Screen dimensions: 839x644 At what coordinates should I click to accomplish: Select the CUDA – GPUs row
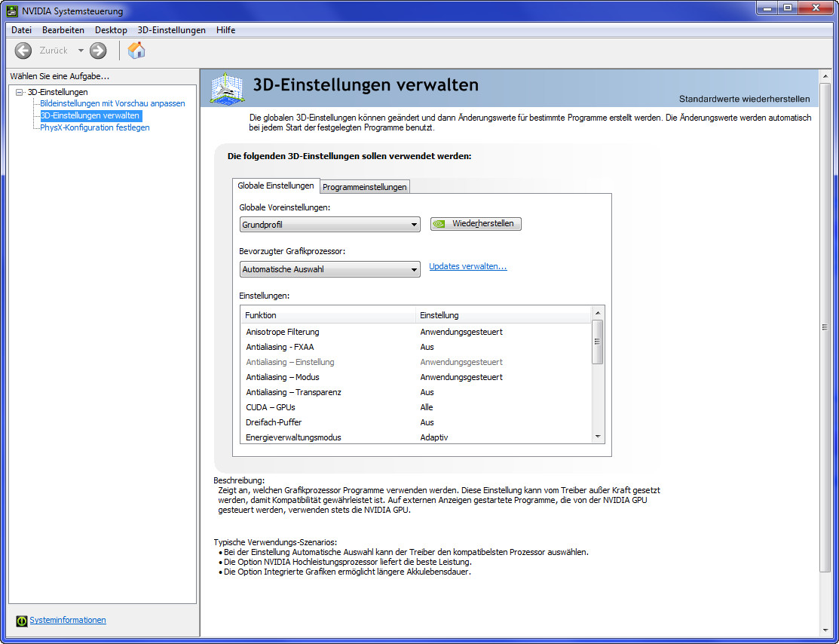[416, 407]
